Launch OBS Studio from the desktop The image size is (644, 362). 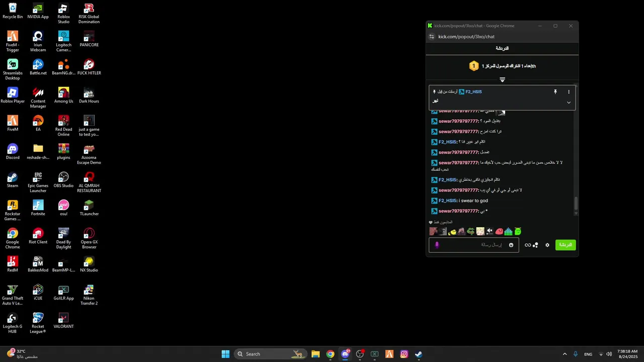63,180
